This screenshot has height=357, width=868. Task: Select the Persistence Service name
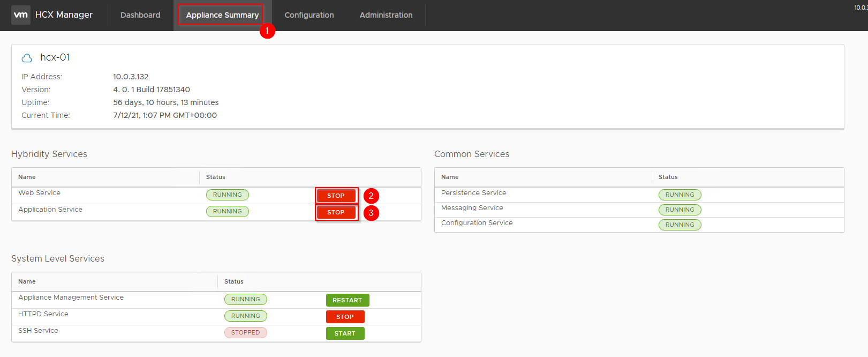(473, 193)
